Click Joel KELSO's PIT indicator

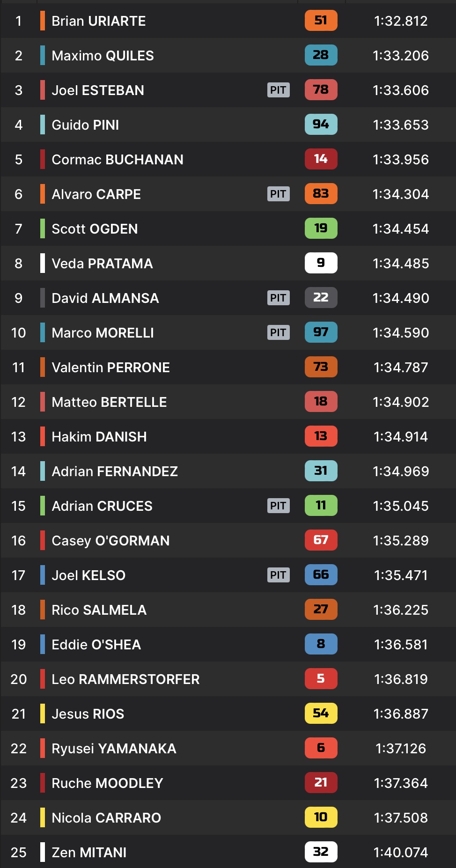[278, 575]
